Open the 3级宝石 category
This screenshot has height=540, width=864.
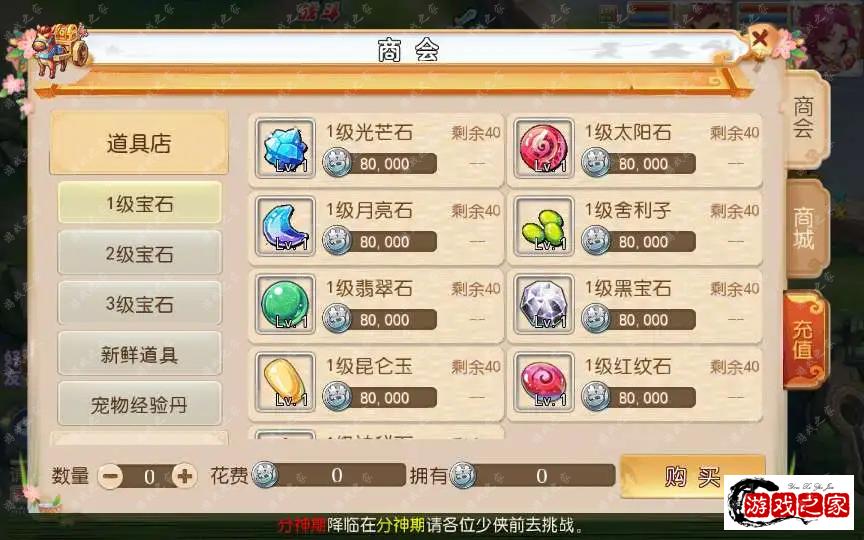pyautogui.click(x=139, y=304)
